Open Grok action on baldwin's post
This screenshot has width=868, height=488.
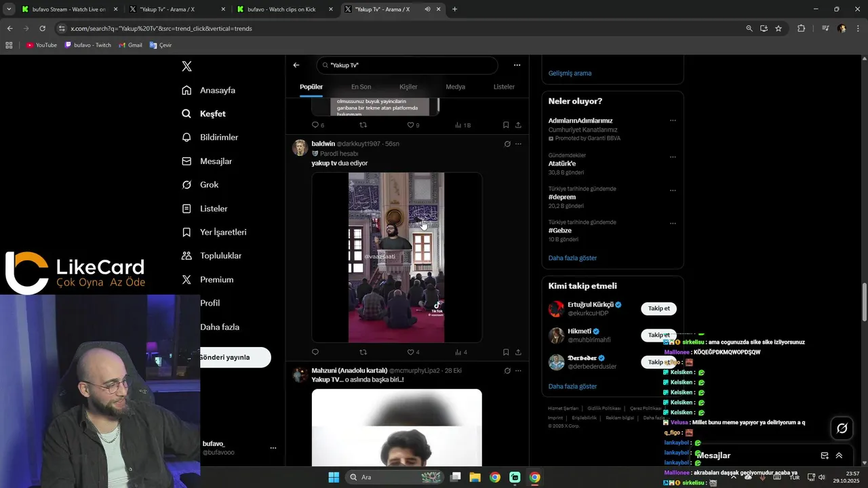[x=507, y=144]
